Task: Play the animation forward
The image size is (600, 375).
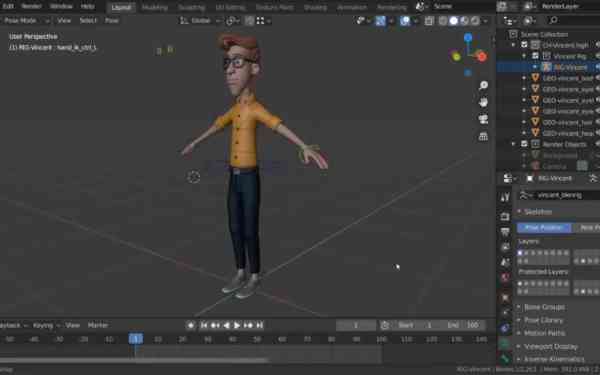Action: click(237, 325)
